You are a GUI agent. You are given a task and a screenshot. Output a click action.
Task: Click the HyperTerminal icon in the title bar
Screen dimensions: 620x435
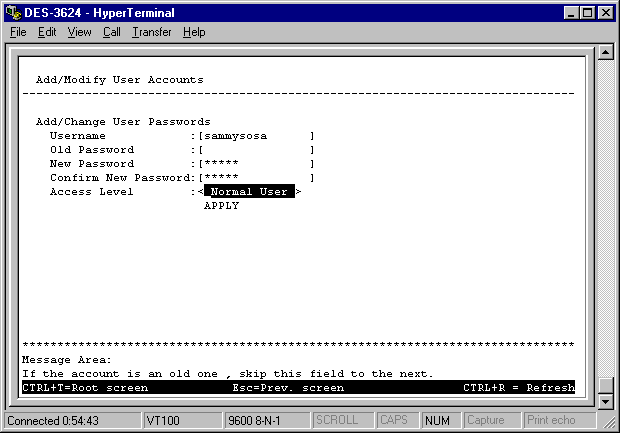tap(13, 12)
